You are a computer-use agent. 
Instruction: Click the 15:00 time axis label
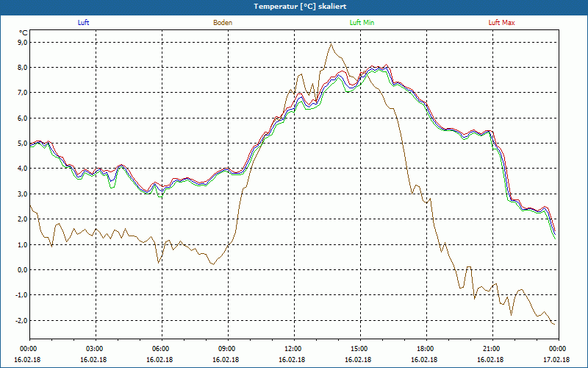[361, 349]
